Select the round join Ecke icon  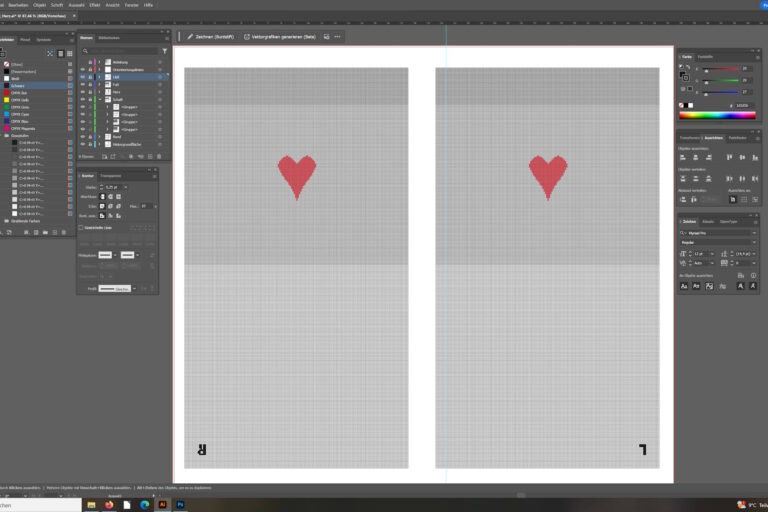[110, 206]
